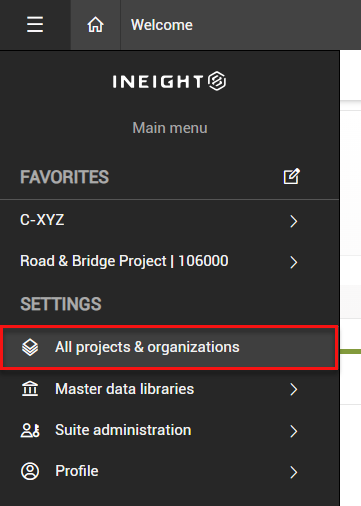Click the hamburger menu icon

click(35, 25)
